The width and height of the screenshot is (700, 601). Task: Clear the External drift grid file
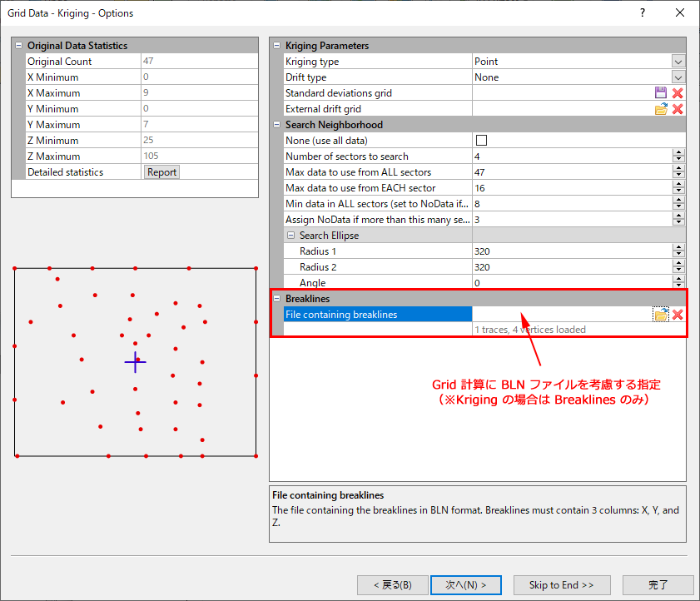point(678,109)
